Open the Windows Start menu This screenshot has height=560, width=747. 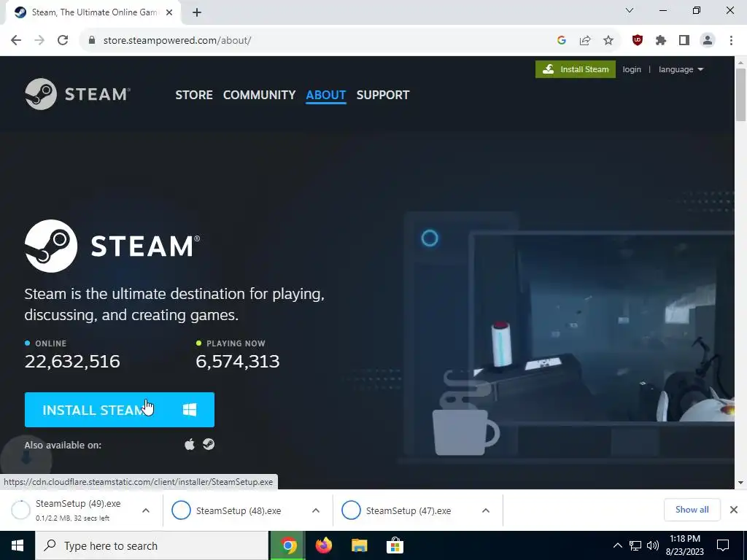tap(18, 545)
